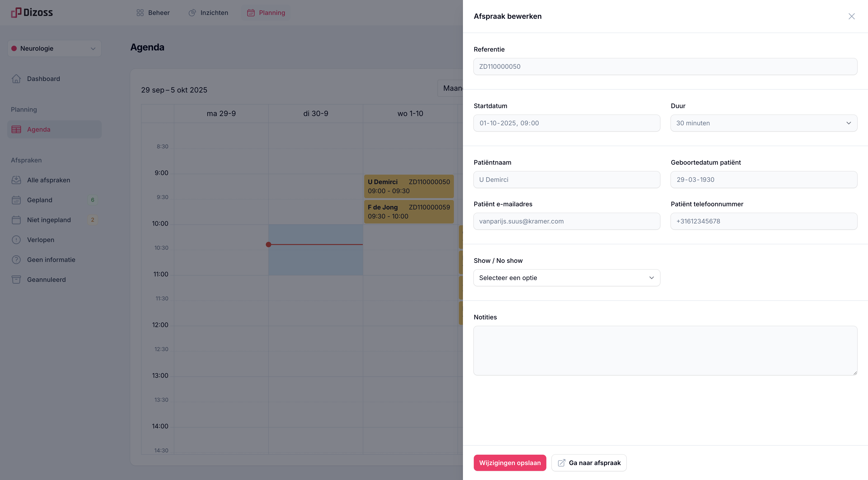Image resolution: width=868 pixels, height=480 pixels.
Task: Click the Dashboard home icon
Action: [16, 78]
